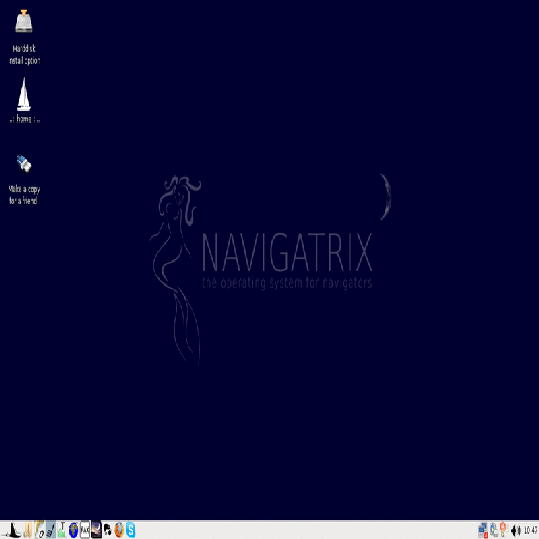Launch Make a copy for a friend
This screenshot has width=539, height=539.
pyautogui.click(x=24, y=179)
